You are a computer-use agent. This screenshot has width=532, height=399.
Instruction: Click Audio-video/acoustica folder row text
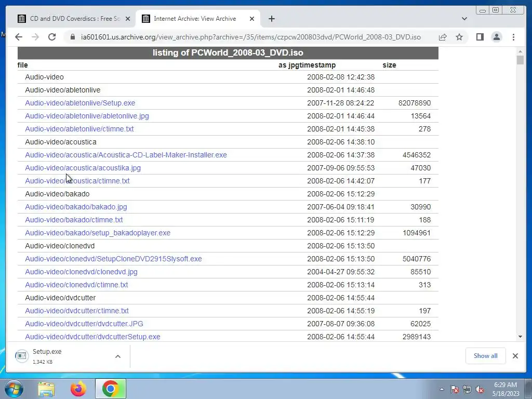click(x=61, y=142)
